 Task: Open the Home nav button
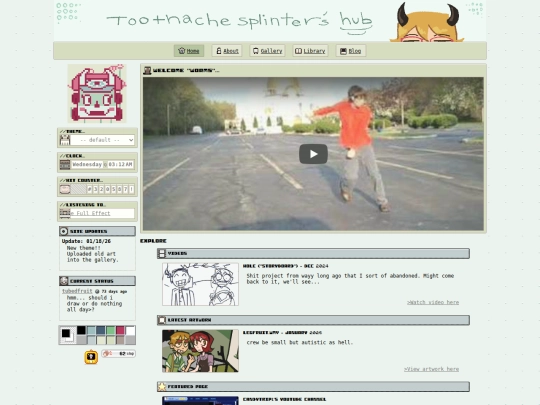(x=189, y=51)
